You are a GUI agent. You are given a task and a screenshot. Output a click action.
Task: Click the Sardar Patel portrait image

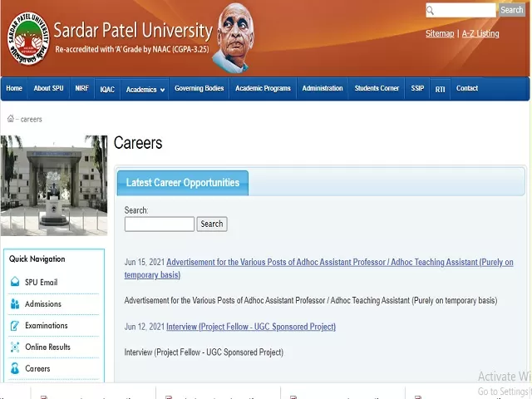(234, 38)
